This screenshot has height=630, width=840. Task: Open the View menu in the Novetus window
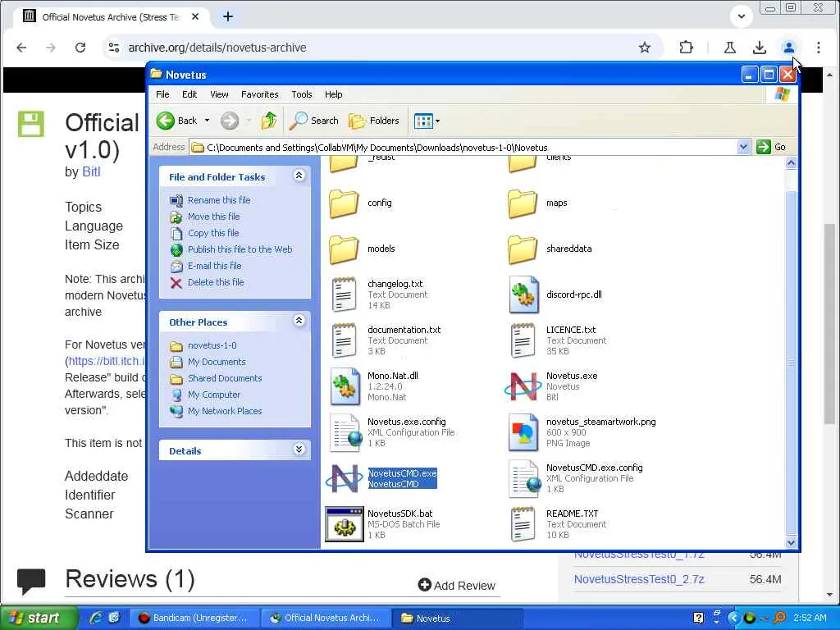(219, 94)
